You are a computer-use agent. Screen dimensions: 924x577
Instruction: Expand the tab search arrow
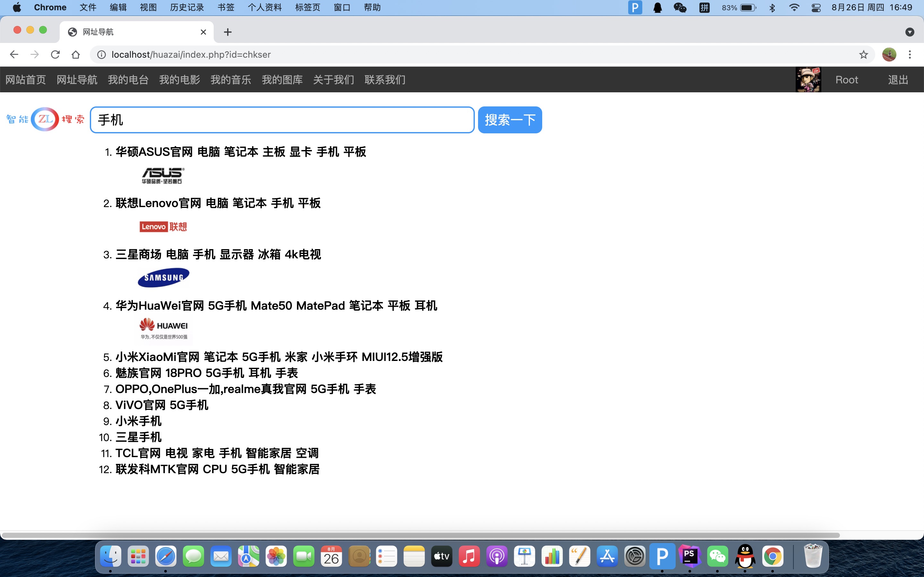[910, 32]
